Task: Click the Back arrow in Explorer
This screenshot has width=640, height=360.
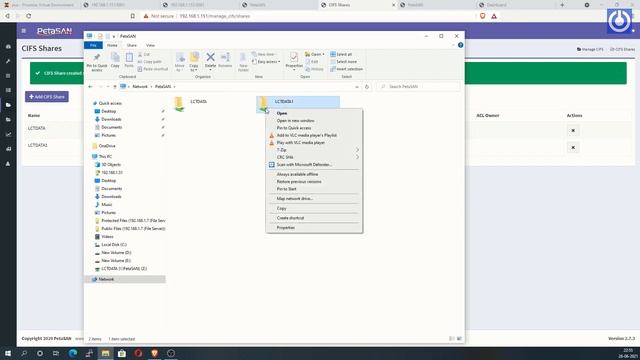Action: tap(90, 87)
